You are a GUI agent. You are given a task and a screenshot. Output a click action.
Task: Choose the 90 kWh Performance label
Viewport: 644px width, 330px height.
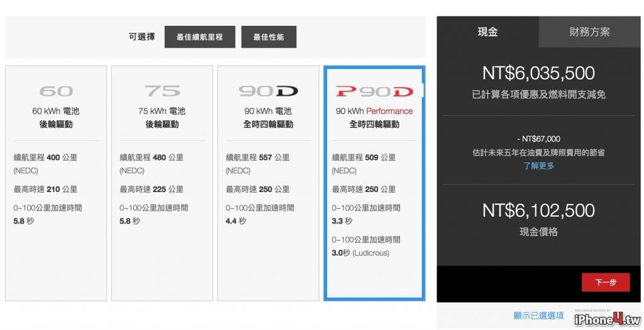click(374, 111)
